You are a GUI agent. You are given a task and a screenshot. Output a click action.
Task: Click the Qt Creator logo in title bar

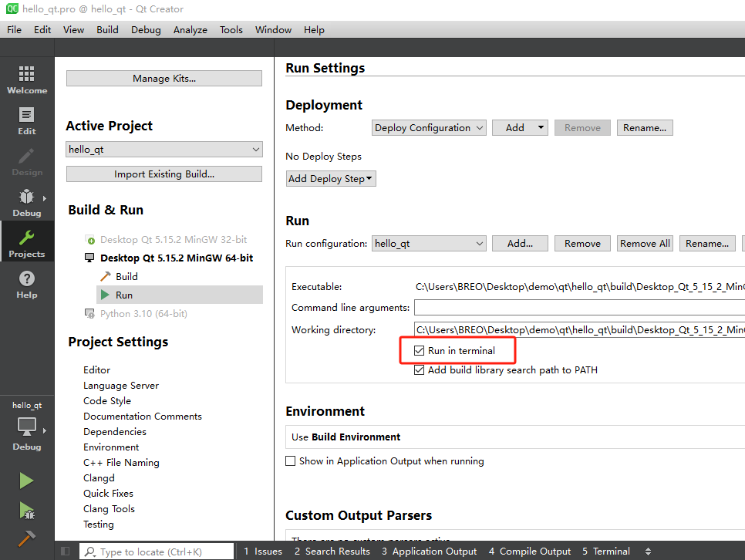(12, 8)
